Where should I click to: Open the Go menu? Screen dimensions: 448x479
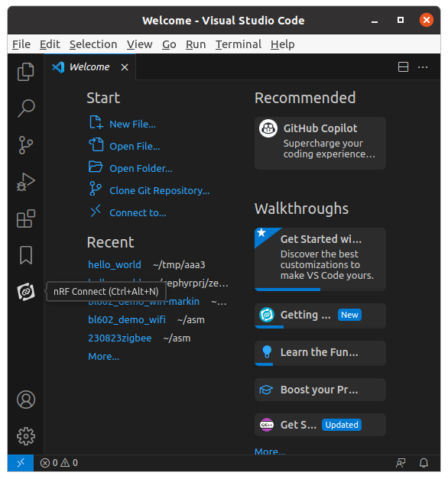[x=169, y=44]
